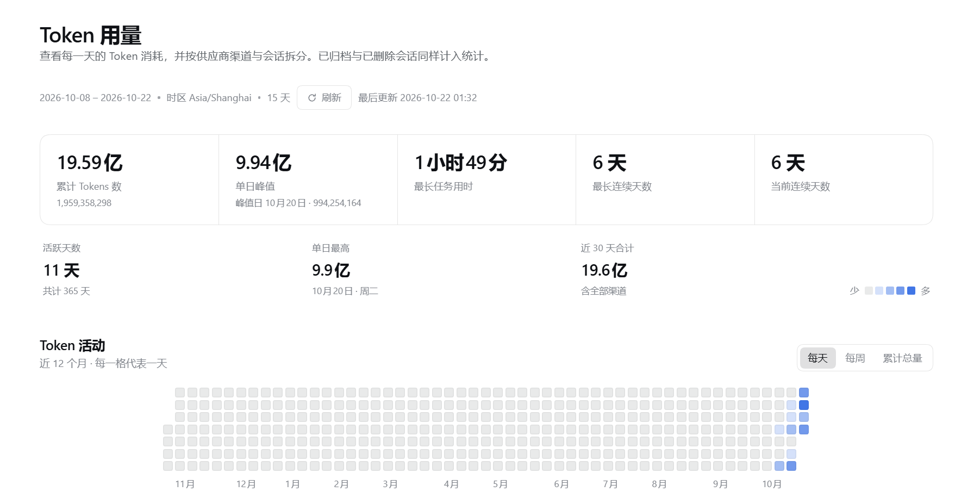Screen dimensions: 980x504
Task: Click the top cell of the last heatmap column
Action: (804, 393)
